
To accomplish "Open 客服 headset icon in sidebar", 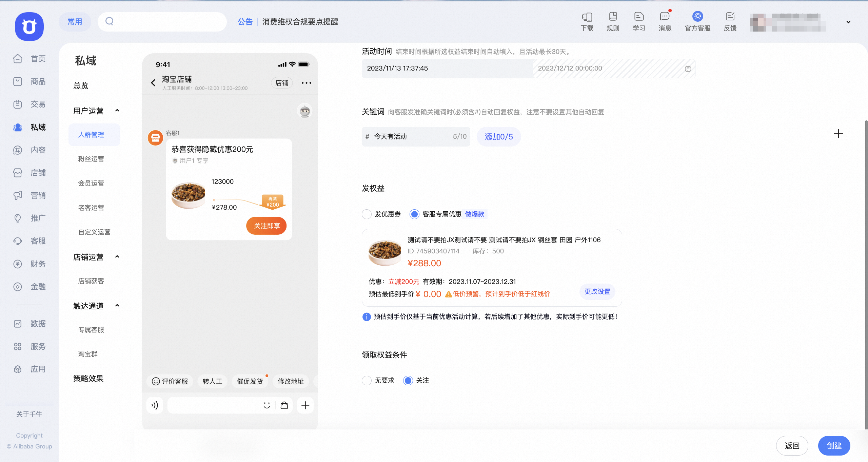I will pos(18,241).
